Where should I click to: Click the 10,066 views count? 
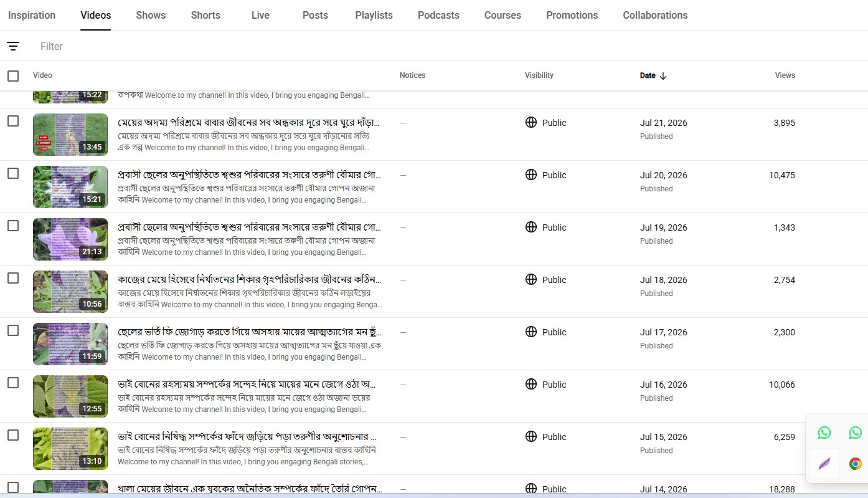pyautogui.click(x=782, y=385)
